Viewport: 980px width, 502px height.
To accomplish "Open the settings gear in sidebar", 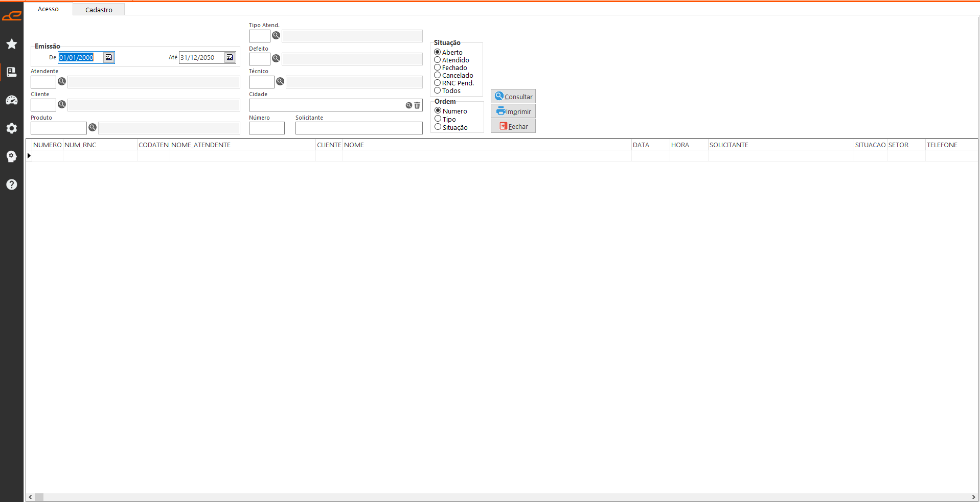I will pos(12,128).
